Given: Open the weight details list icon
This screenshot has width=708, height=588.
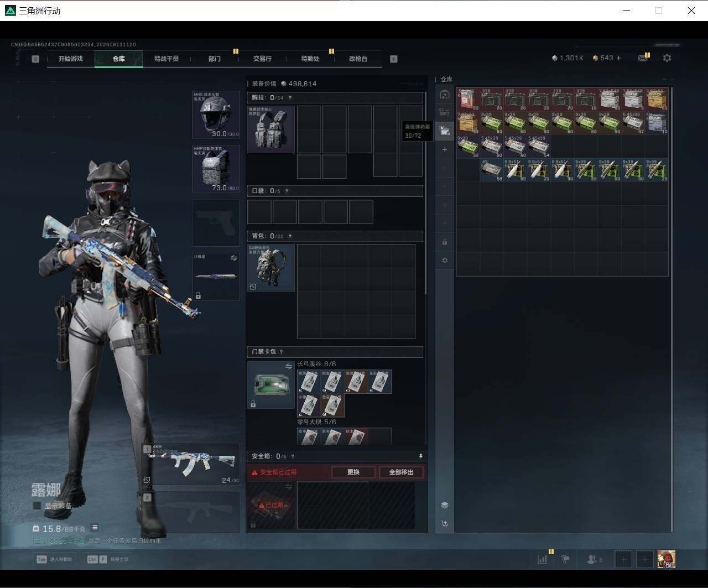Looking at the screenshot, I should tap(95, 528).
